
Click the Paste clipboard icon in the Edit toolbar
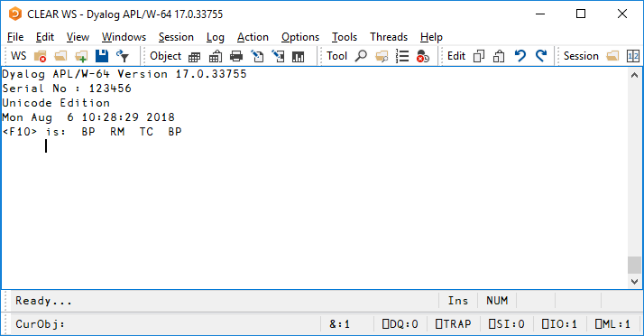pos(499,56)
